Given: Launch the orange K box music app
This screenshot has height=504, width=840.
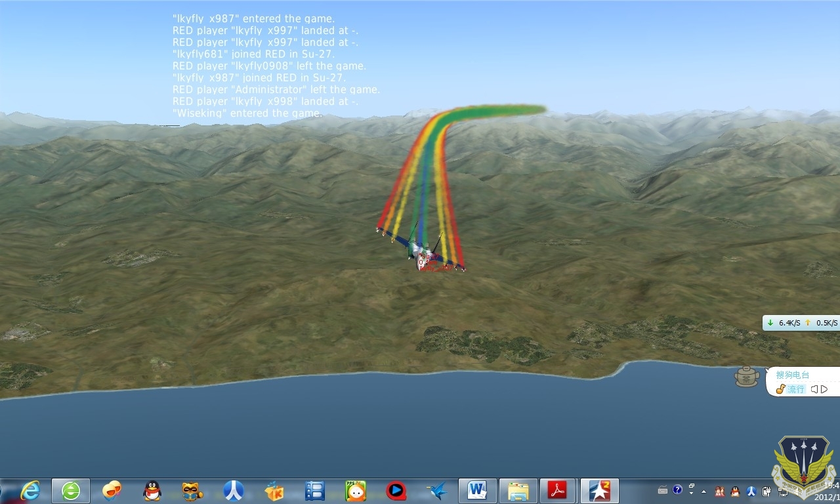Looking at the screenshot, I should [x=274, y=490].
